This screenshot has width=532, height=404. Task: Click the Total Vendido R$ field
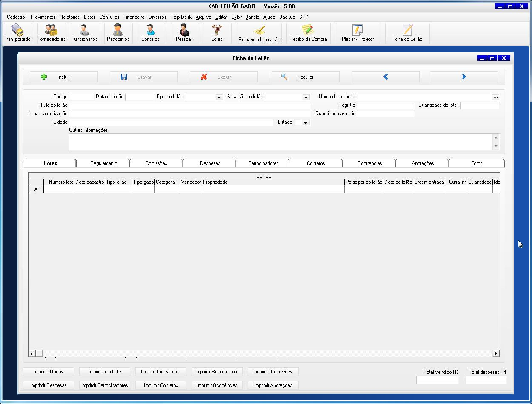coord(438,380)
